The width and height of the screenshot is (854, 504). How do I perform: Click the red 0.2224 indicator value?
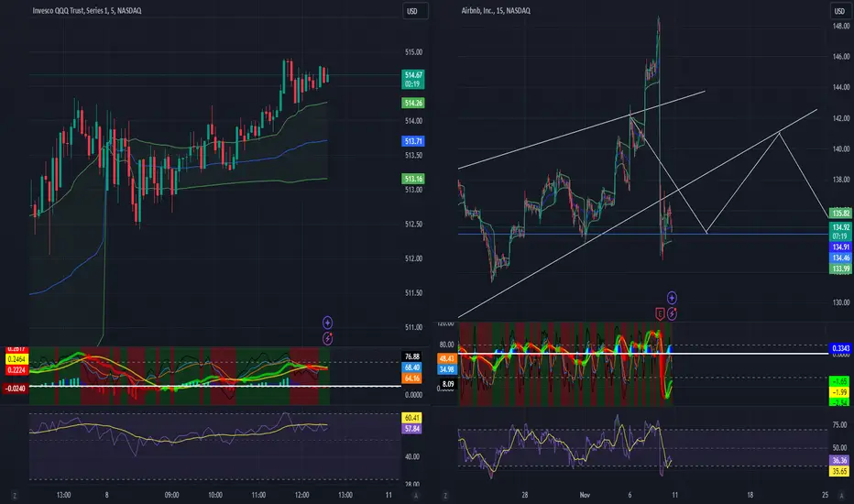tap(16, 370)
